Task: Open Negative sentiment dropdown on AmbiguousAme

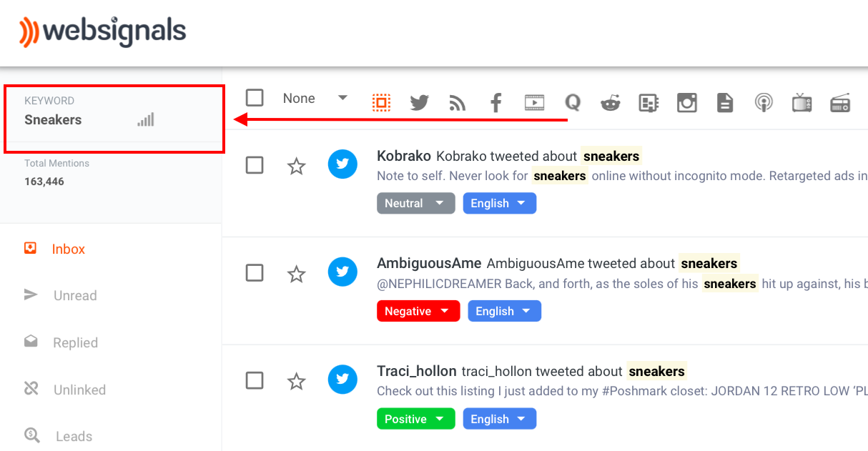Action: 418,311
